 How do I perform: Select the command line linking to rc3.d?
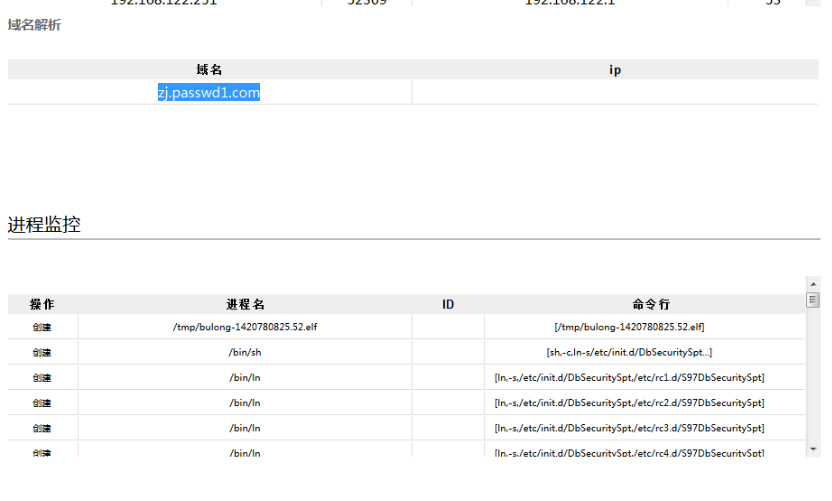[x=629, y=428]
